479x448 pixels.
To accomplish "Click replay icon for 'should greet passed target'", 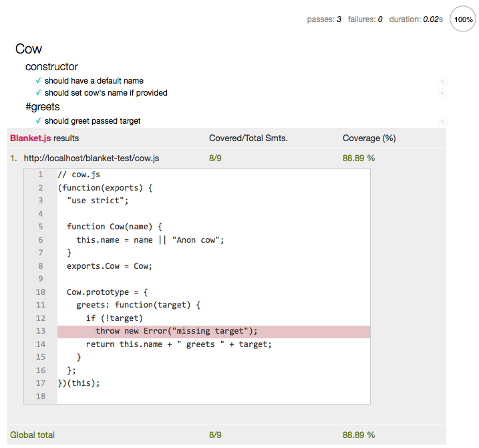I will 442,121.
